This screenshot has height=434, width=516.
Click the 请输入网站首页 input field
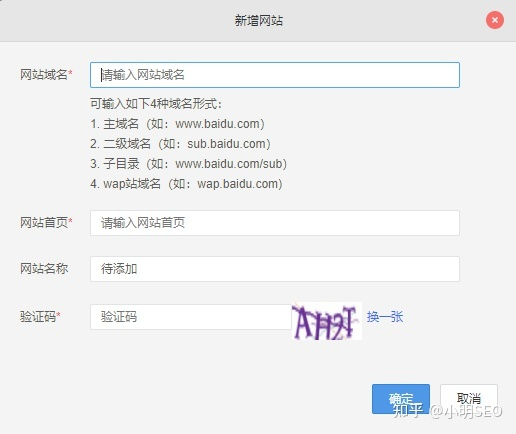pyautogui.click(x=275, y=223)
